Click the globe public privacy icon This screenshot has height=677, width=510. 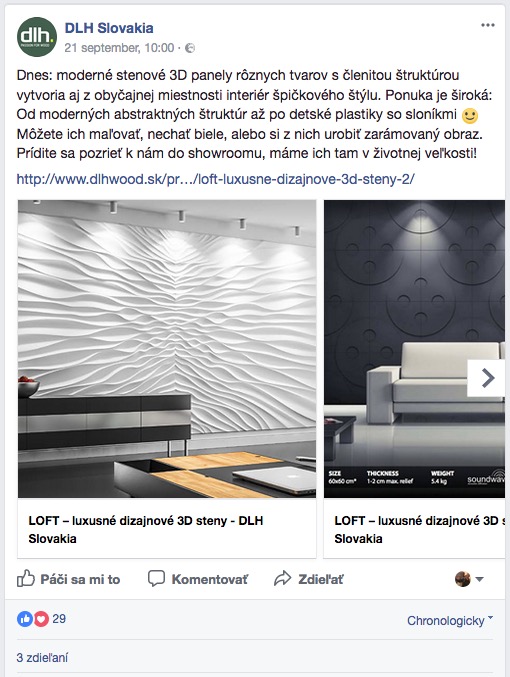coord(190,48)
